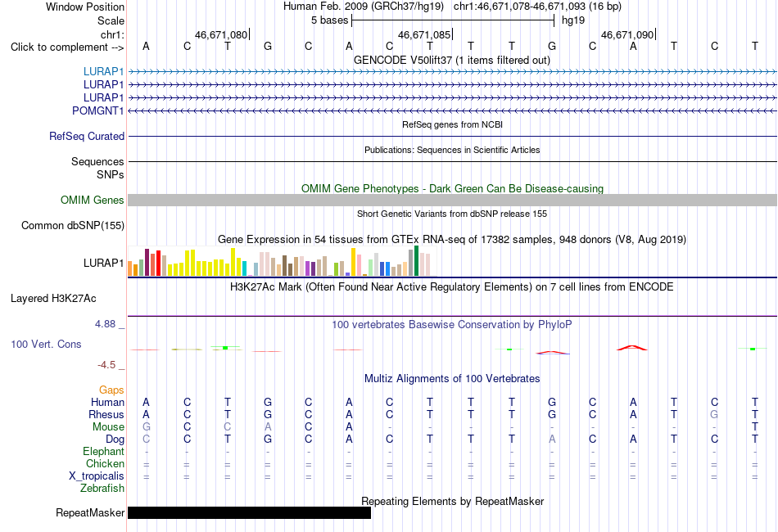The width and height of the screenshot is (778, 532).
Task: Click the Layered H3K27Ac track label
Action: (53, 299)
